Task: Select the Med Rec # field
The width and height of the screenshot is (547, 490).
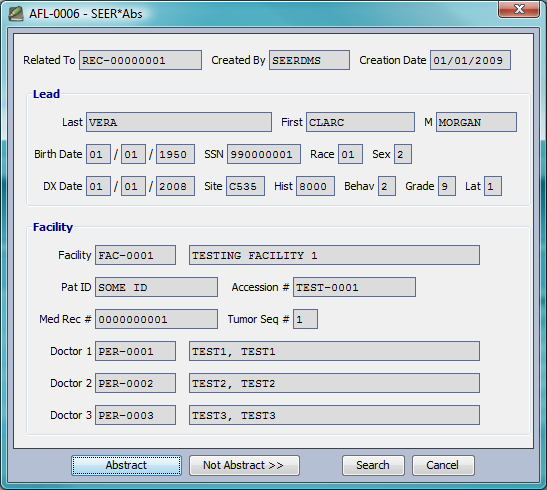Action: tap(156, 319)
